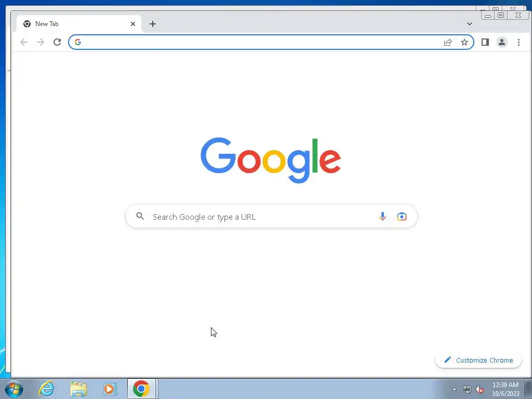Open the Chrome profile avatar menu
The image size is (532, 399).
tap(502, 42)
